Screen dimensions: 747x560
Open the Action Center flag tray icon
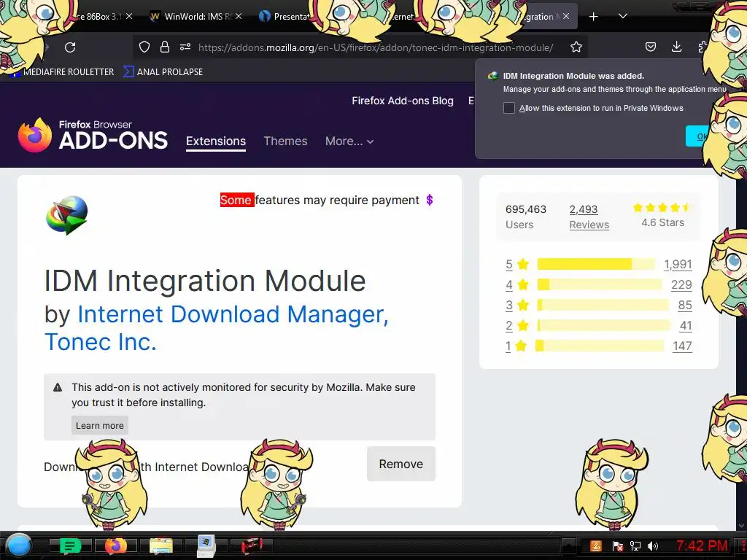617,545
